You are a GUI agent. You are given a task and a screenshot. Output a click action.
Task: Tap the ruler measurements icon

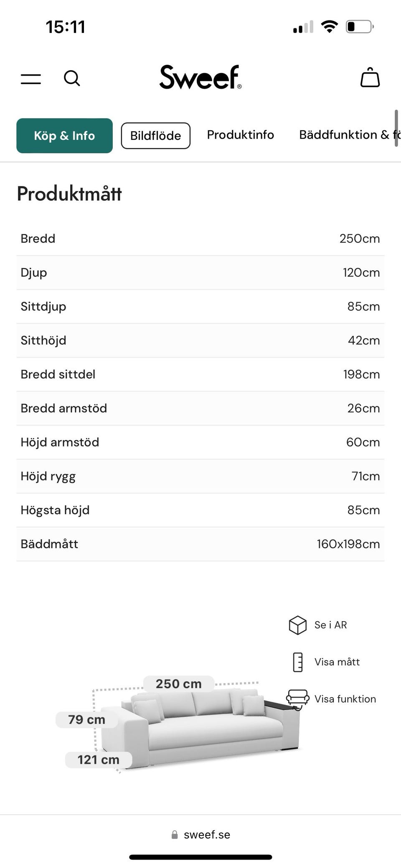pyautogui.click(x=297, y=662)
